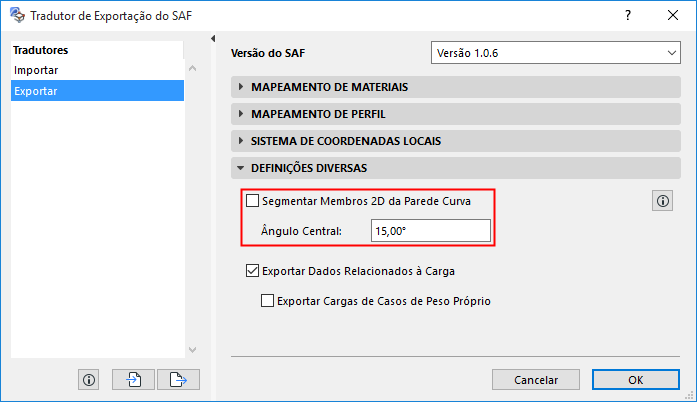The image size is (697, 402).
Task: Select the Exportar translator
Action: point(97,91)
